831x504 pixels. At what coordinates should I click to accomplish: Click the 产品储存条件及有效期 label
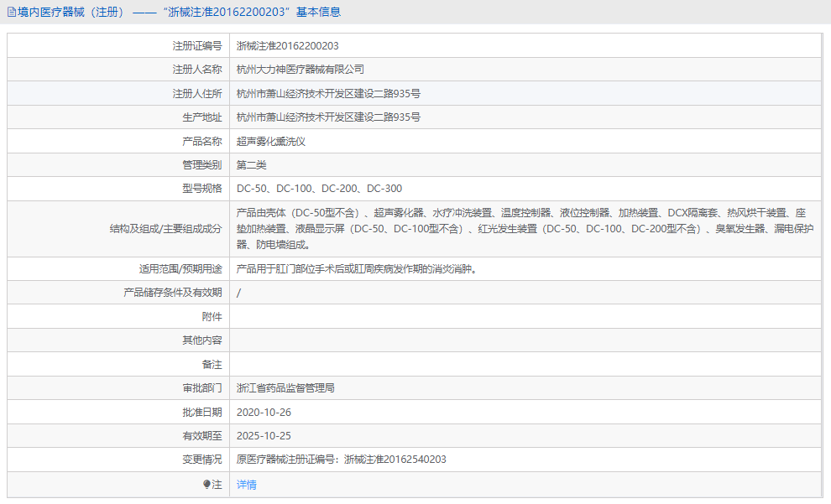pyautogui.click(x=173, y=292)
